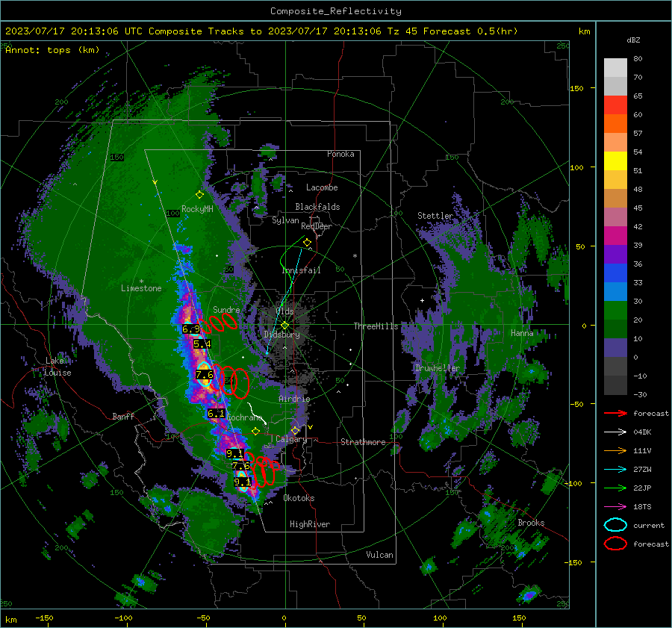Click the Lacombe city label
Viewport: 672px width, 628px height.
(322, 187)
